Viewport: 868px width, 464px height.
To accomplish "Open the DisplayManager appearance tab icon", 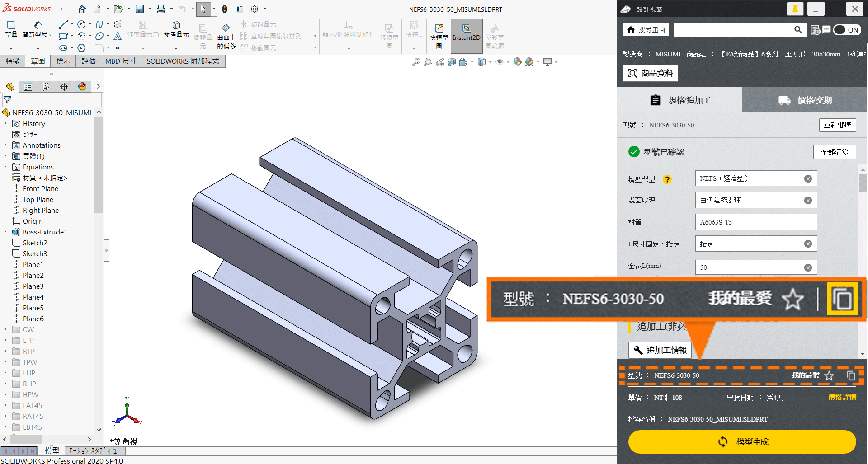I will point(82,87).
